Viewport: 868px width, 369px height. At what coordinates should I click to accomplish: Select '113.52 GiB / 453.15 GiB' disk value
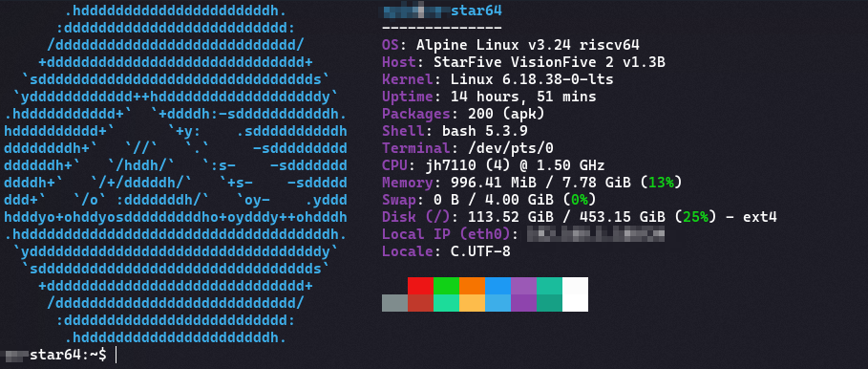[x=567, y=217]
